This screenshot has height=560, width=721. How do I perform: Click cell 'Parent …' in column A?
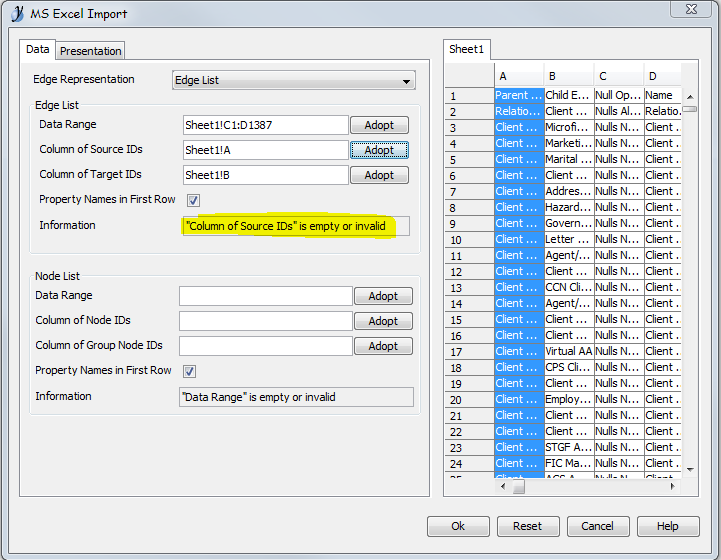[x=519, y=95]
